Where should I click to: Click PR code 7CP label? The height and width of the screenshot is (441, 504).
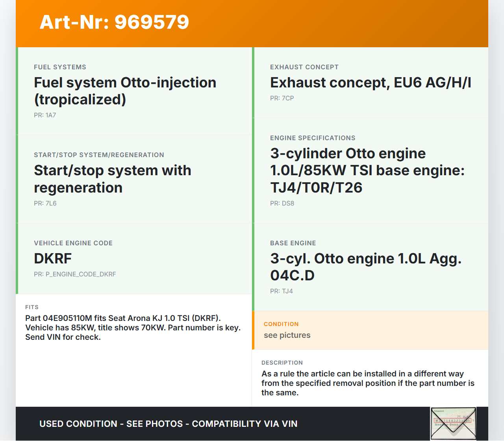282,98
